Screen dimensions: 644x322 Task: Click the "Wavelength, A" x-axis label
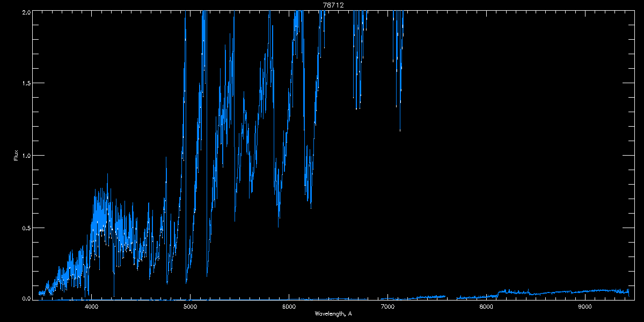[333, 313]
